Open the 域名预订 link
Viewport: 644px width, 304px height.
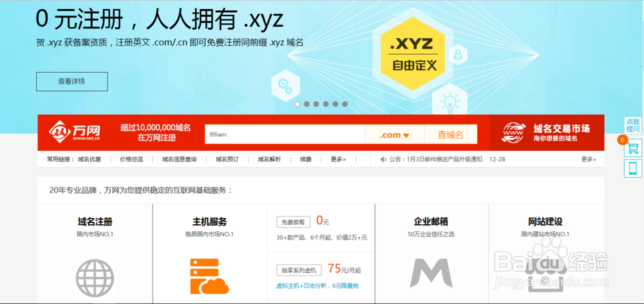pos(227,159)
